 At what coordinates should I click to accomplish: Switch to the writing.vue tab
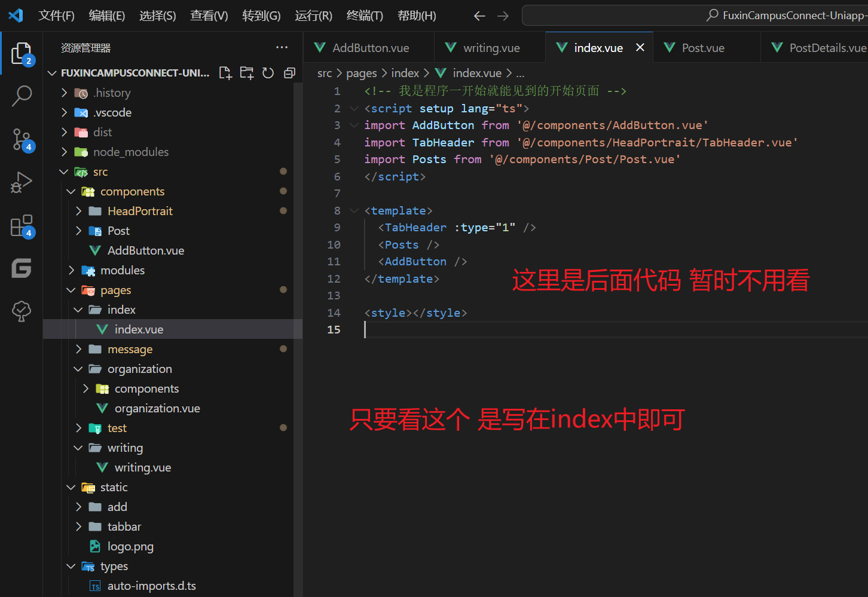pos(490,48)
